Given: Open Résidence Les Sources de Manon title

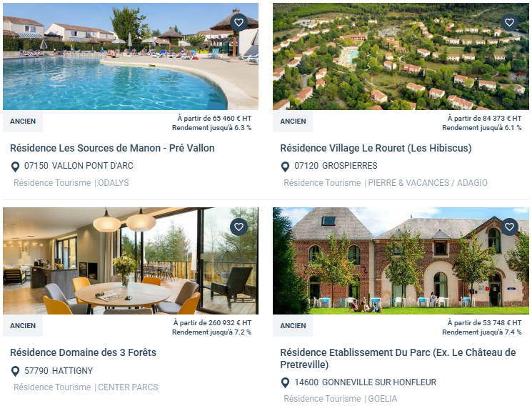Looking at the screenshot, I should (x=112, y=148).
